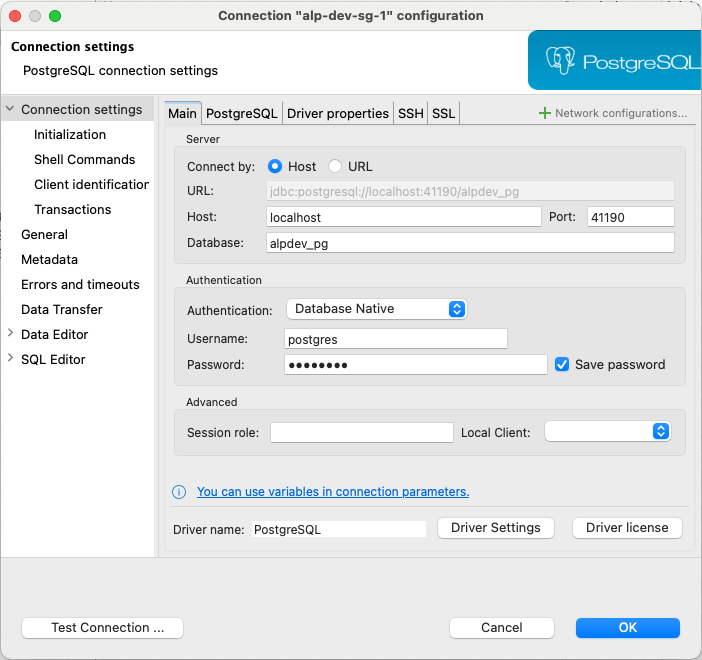Click the PostgreSQL elephant logo
The height and width of the screenshot is (660, 702).
pos(563,61)
